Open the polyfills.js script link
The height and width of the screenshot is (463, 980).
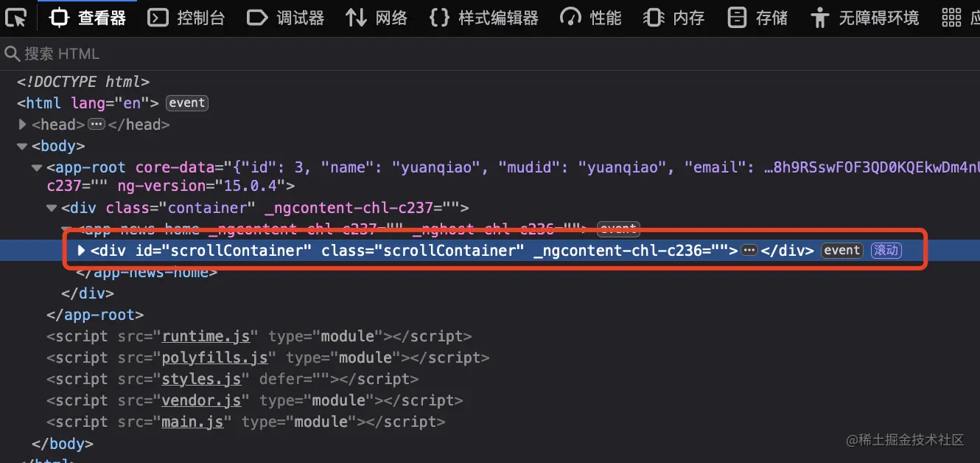pyautogui.click(x=214, y=358)
